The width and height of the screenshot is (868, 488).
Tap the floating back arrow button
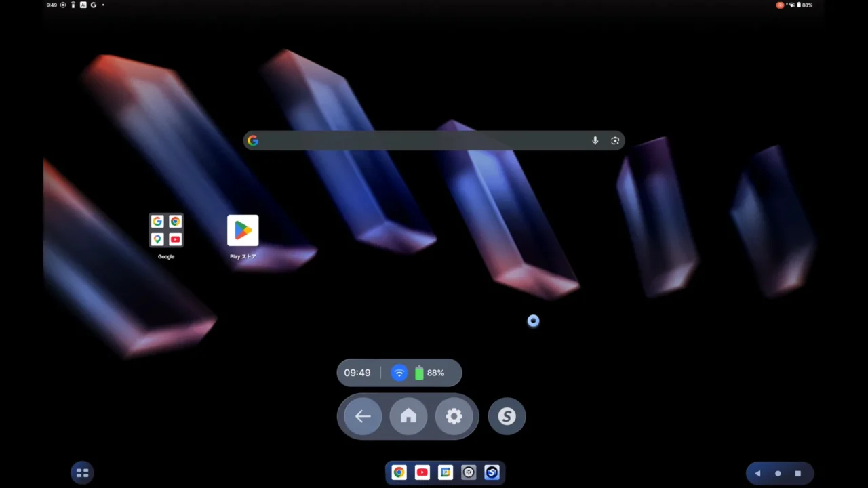[x=363, y=416]
